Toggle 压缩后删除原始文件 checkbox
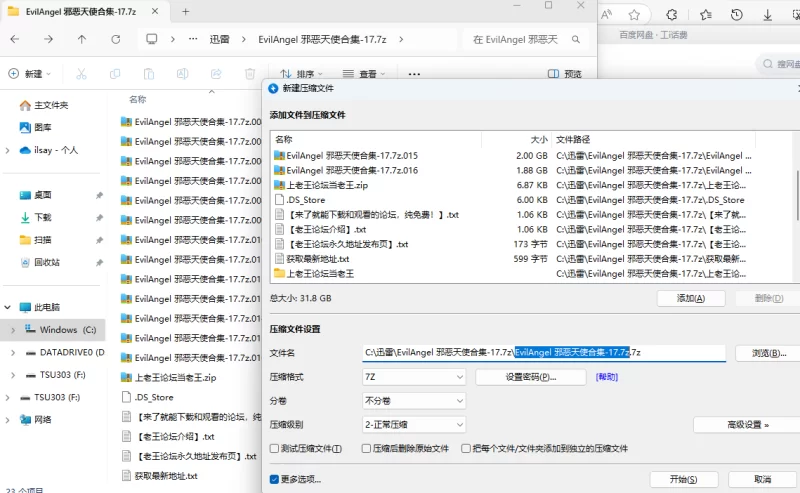 [x=366, y=449]
